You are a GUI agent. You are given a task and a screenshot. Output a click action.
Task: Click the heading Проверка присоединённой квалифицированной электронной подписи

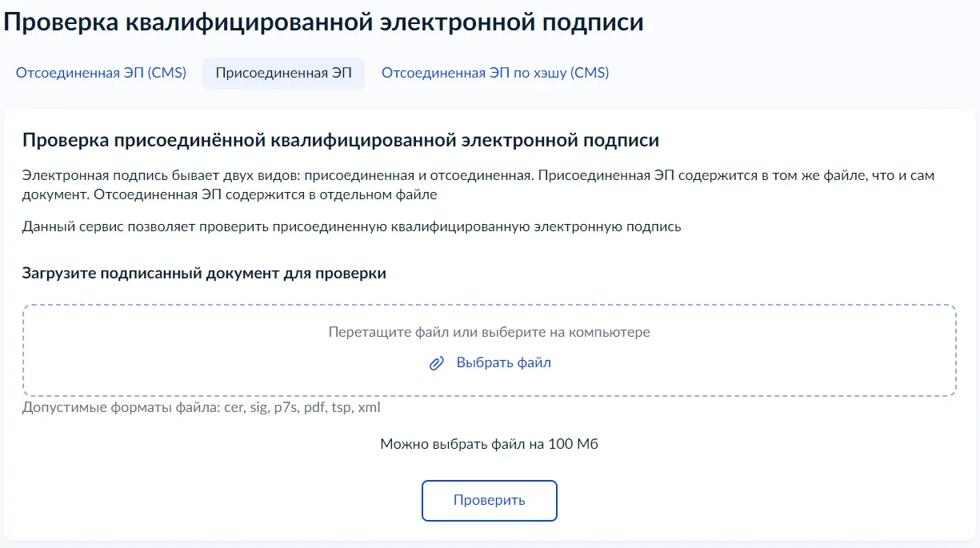coord(341,141)
